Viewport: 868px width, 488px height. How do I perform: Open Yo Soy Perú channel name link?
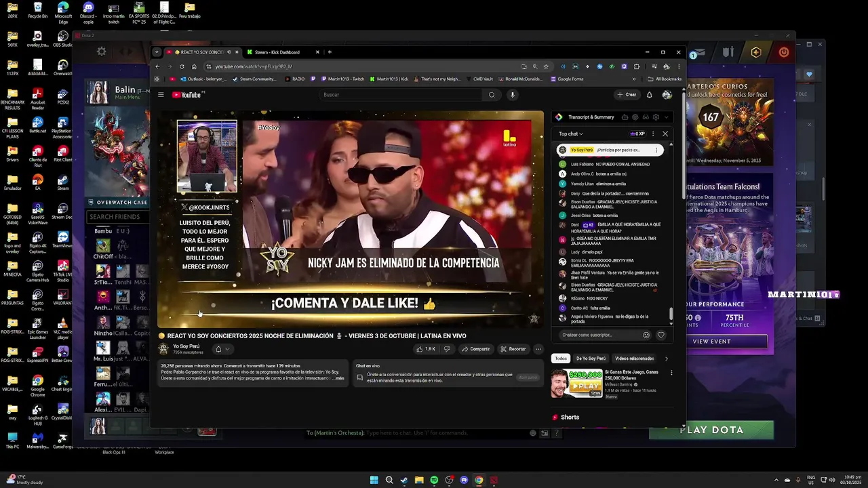186,346
